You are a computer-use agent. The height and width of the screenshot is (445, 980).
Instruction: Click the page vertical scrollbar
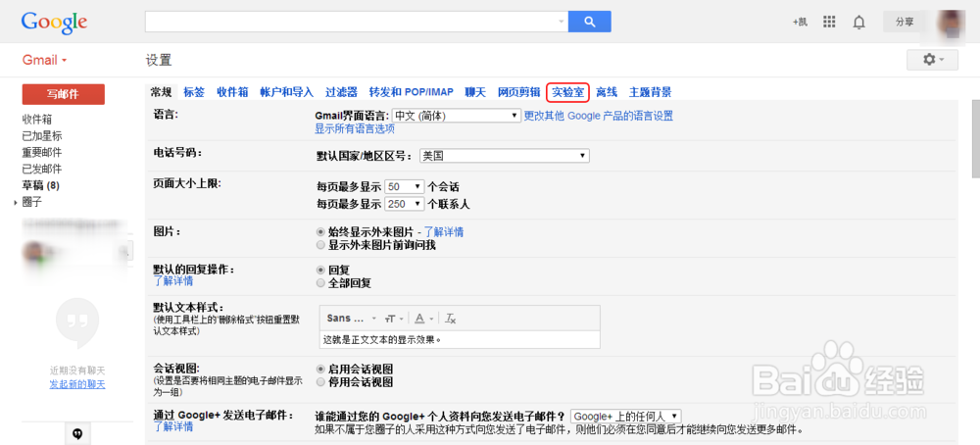click(x=976, y=139)
